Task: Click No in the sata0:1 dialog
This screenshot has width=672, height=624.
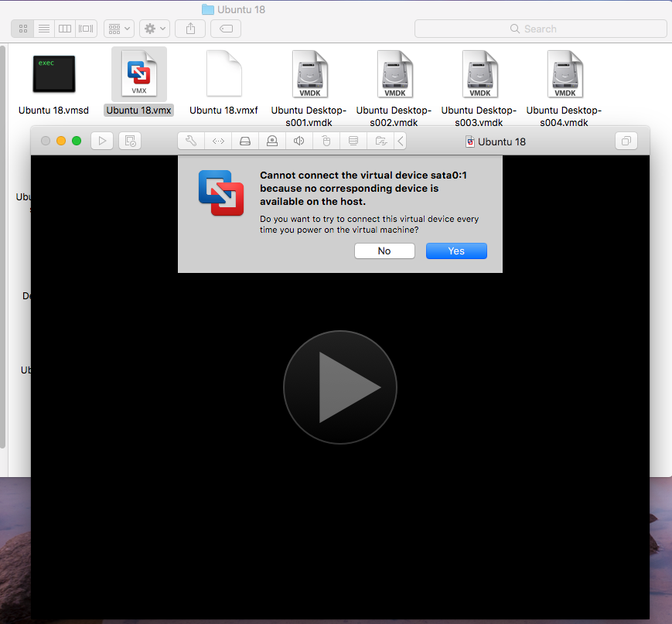Action: coord(384,251)
